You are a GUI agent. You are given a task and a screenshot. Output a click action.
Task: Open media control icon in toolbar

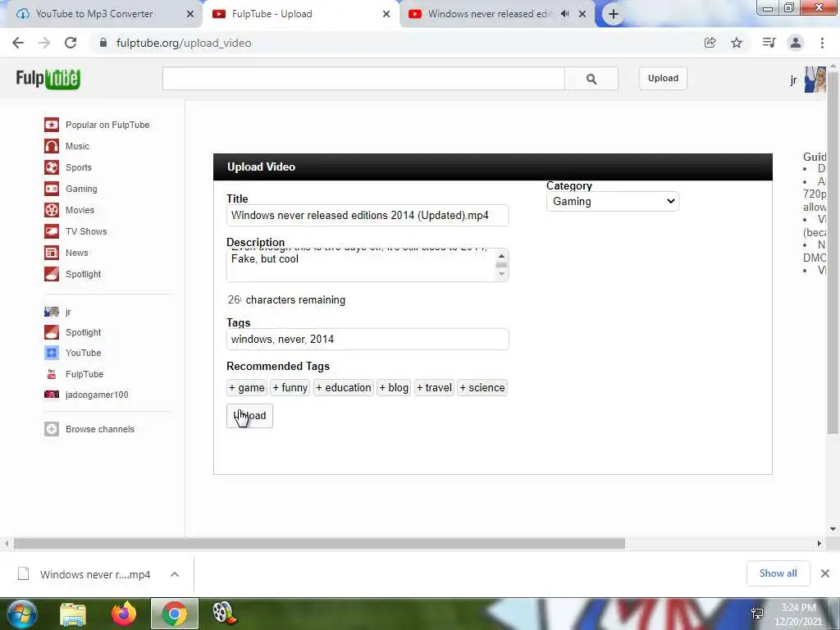[x=769, y=43]
